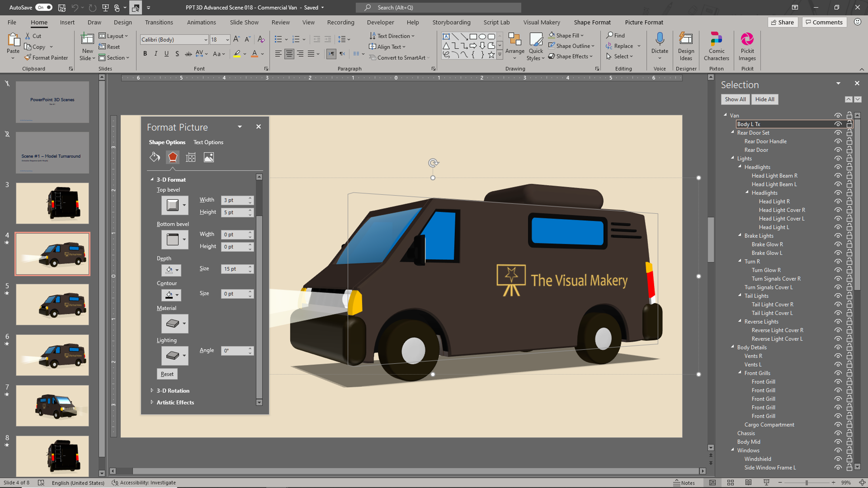
Task: Hide the Rear Door Handle layer
Action: (838, 141)
